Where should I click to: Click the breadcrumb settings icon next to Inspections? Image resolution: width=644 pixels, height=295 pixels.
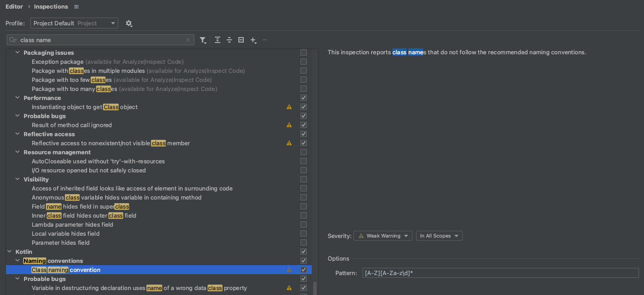(x=76, y=7)
